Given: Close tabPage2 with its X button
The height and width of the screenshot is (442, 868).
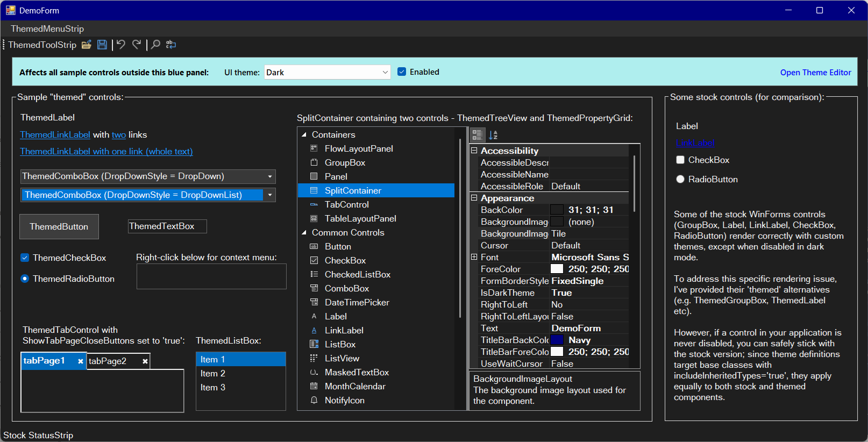Looking at the screenshot, I should coord(145,361).
